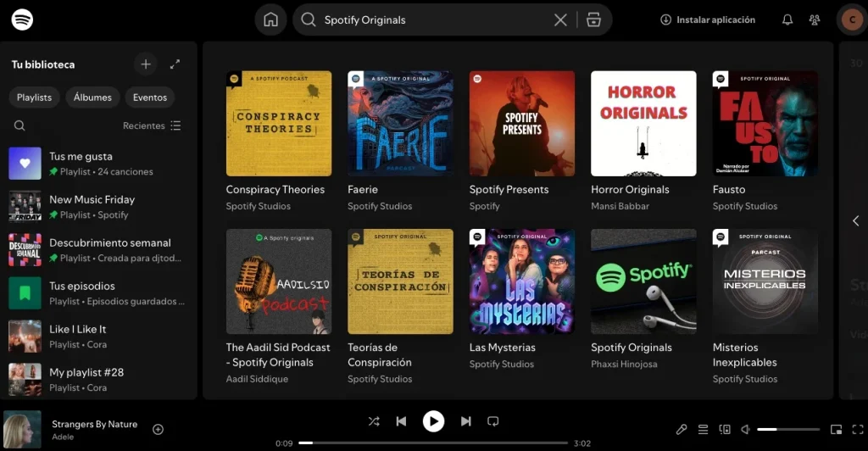Click Phaxsi Hinojosa creator link

pyautogui.click(x=624, y=365)
